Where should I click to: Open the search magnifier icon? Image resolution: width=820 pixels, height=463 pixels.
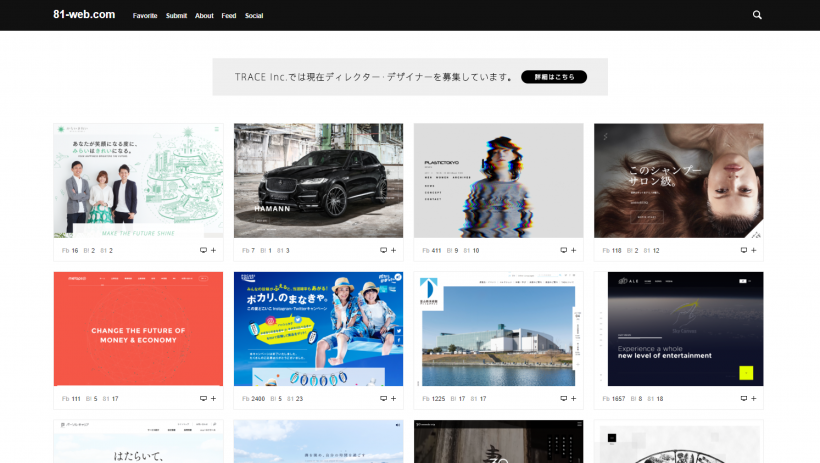(757, 15)
